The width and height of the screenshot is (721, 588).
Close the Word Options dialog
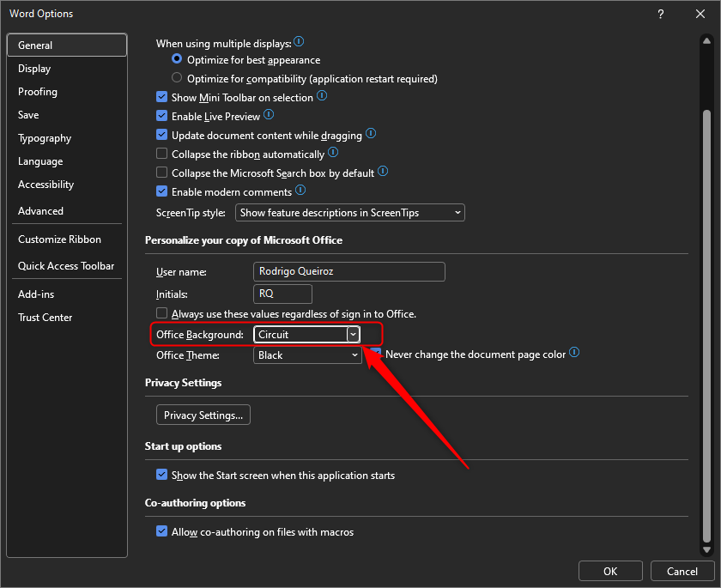click(700, 14)
